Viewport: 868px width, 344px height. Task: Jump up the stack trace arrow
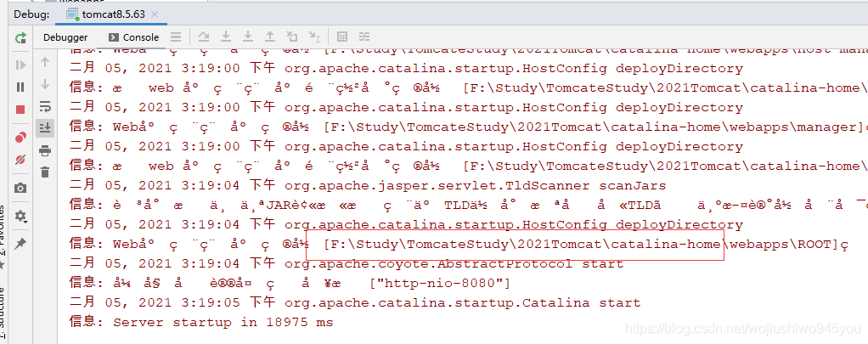click(45, 62)
